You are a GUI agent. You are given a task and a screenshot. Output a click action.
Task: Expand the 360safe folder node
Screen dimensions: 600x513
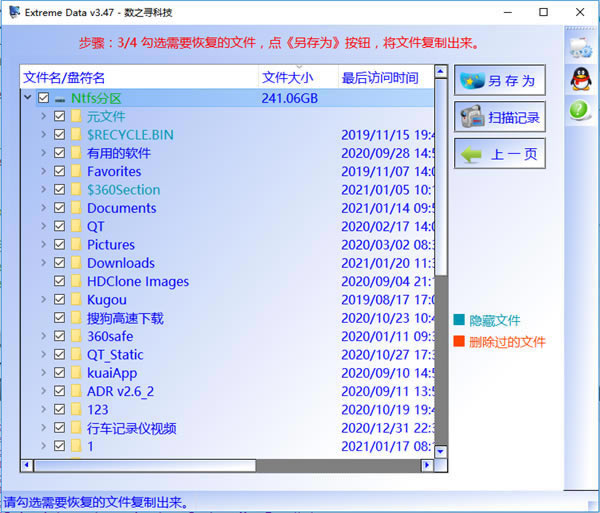(43, 337)
